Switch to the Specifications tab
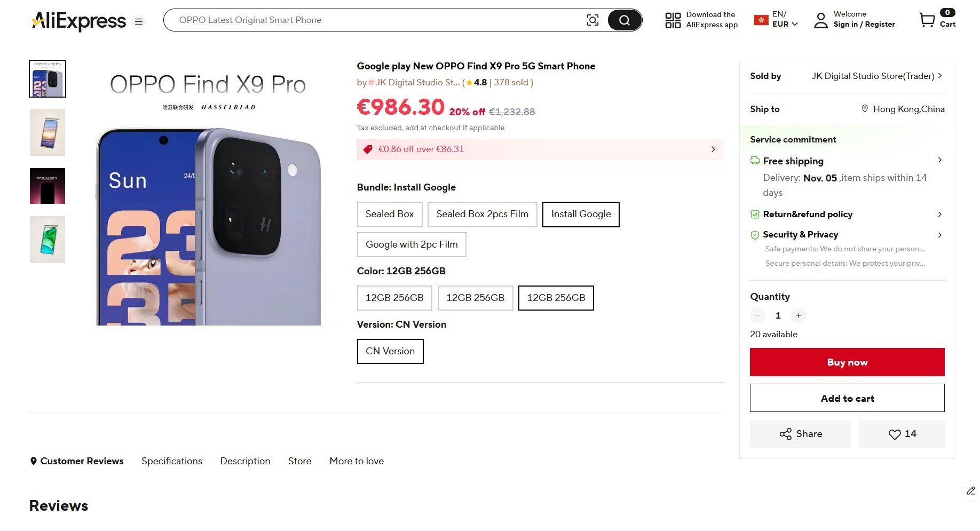The height and width of the screenshot is (531, 980). click(172, 461)
